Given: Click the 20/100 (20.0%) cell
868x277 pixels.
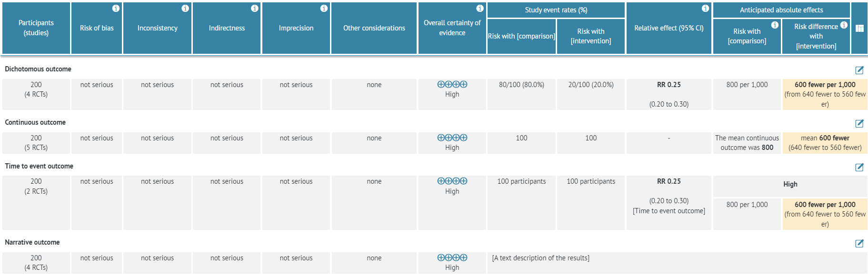Looking at the screenshot, I should [x=591, y=94].
